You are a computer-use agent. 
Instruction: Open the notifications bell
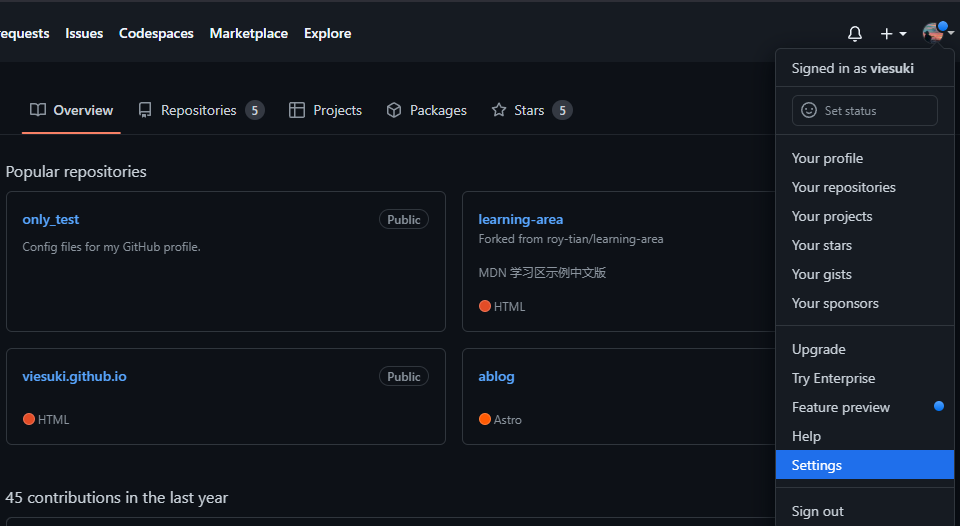coord(855,34)
